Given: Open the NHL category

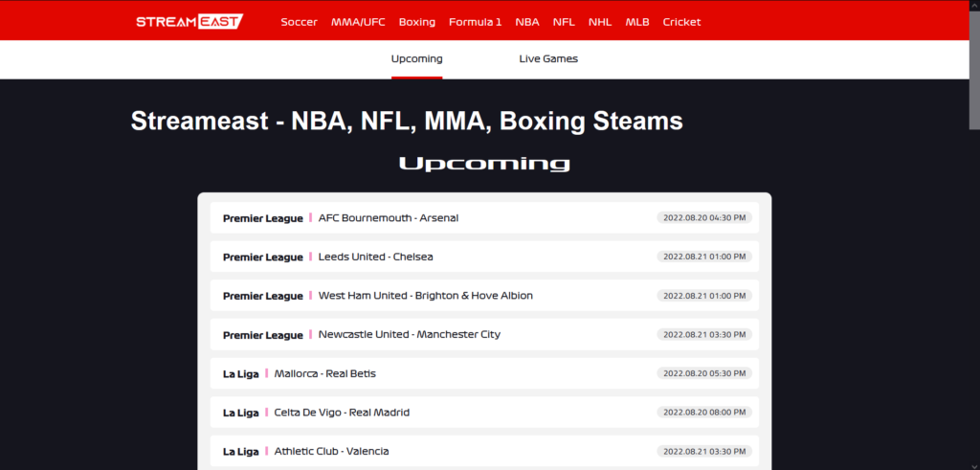Looking at the screenshot, I should (600, 22).
